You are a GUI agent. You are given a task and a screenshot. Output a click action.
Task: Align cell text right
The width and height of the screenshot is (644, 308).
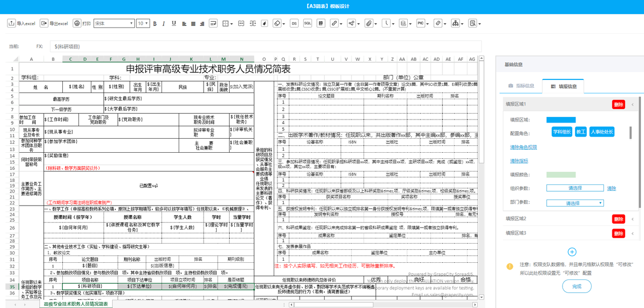click(202, 23)
